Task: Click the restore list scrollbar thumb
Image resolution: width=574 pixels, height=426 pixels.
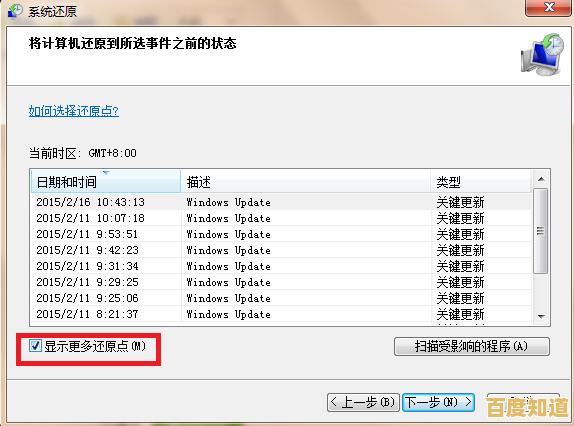Action: pos(540,231)
